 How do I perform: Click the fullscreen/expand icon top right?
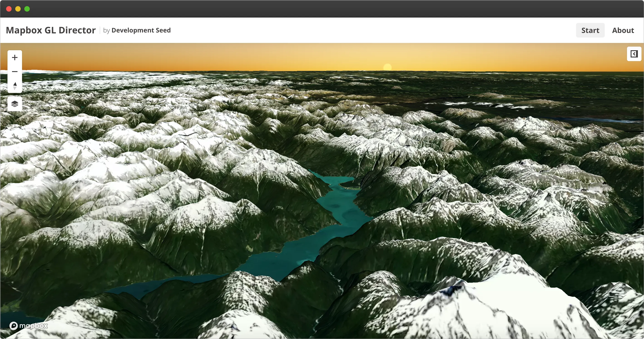(x=634, y=53)
